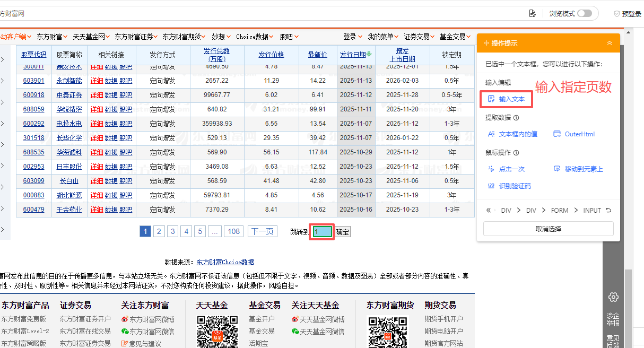Click the 东方财富网微信 WeChat icon
644x348 pixels.
click(x=125, y=332)
